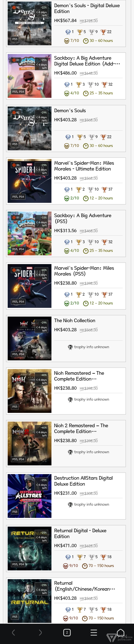Open the Nioh 2 Remastered Complete Edition title
Viewport: 134px width, 644px height.
pos(81,428)
